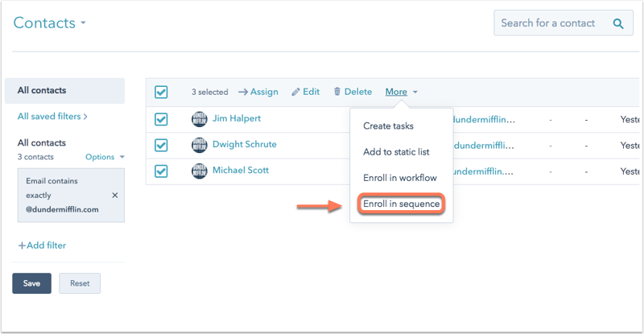
Task: Click Michael Scott's email address
Action: click(x=484, y=171)
